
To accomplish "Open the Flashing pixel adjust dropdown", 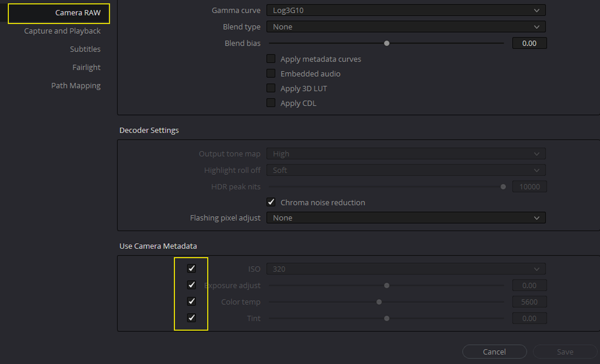I will (406, 218).
